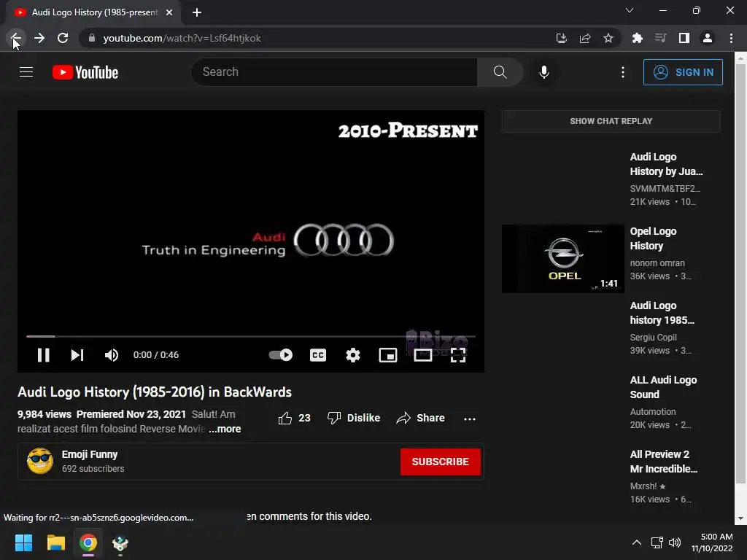Click the browser forward arrow
This screenshot has width=747, height=560.
click(x=39, y=38)
